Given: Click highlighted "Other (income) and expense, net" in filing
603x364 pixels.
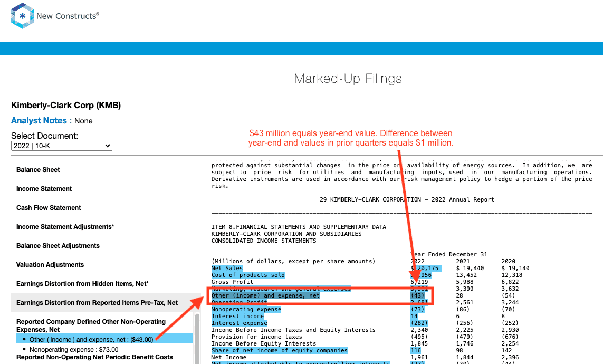Looking at the screenshot, I should point(265,295).
